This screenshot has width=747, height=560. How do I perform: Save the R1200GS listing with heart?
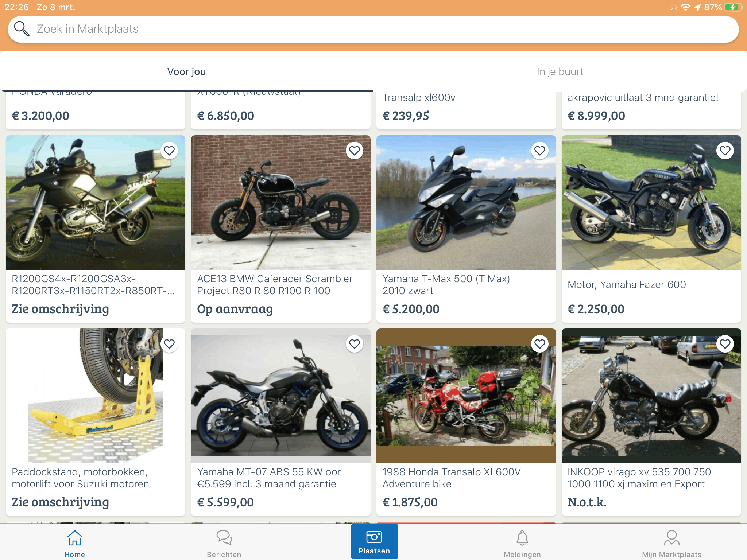[x=169, y=151]
